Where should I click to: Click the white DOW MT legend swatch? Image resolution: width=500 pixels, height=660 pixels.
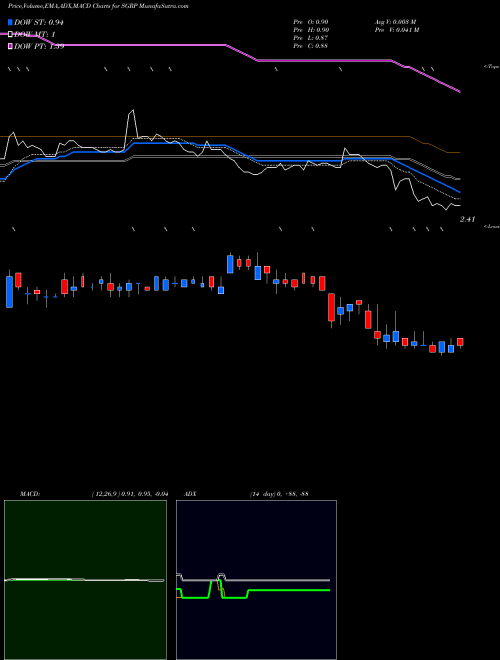(x=10, y=35)
